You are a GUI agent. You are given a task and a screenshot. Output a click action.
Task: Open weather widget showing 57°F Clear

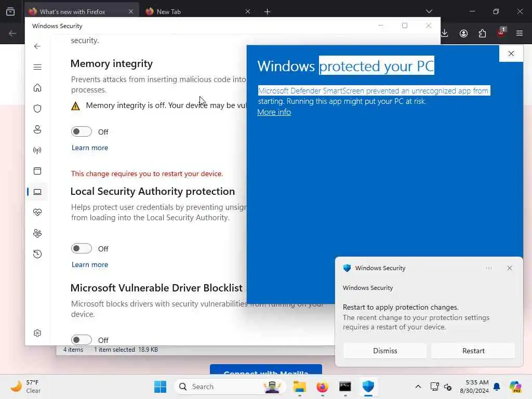coord(26,387)
